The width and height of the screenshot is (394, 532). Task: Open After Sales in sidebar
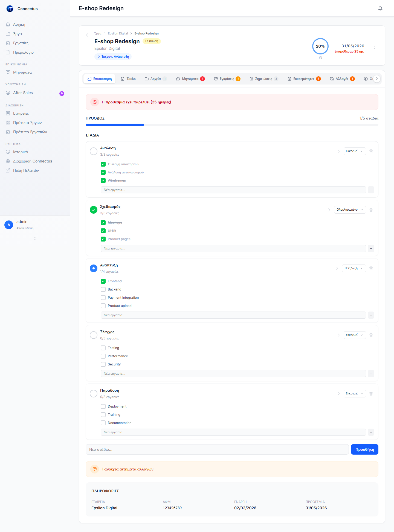(x=35, y=93)
